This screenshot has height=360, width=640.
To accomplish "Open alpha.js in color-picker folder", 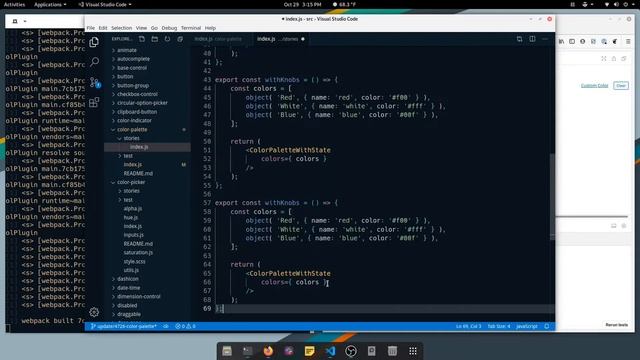I will 133,209.
